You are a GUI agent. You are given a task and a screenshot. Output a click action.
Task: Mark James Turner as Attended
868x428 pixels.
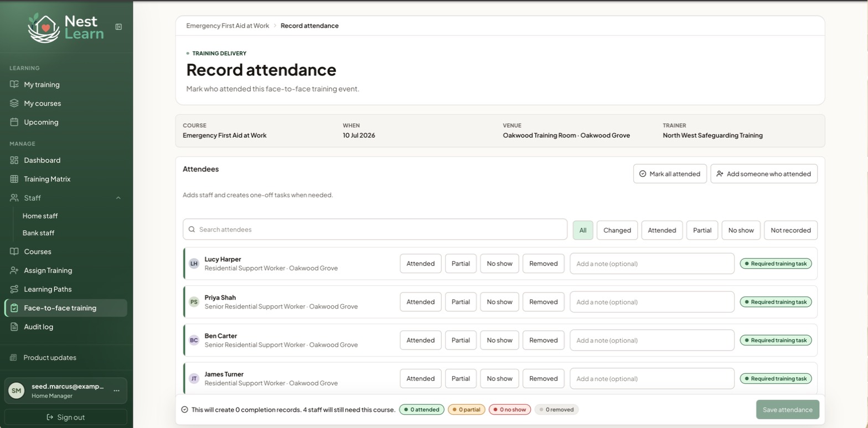421,379
